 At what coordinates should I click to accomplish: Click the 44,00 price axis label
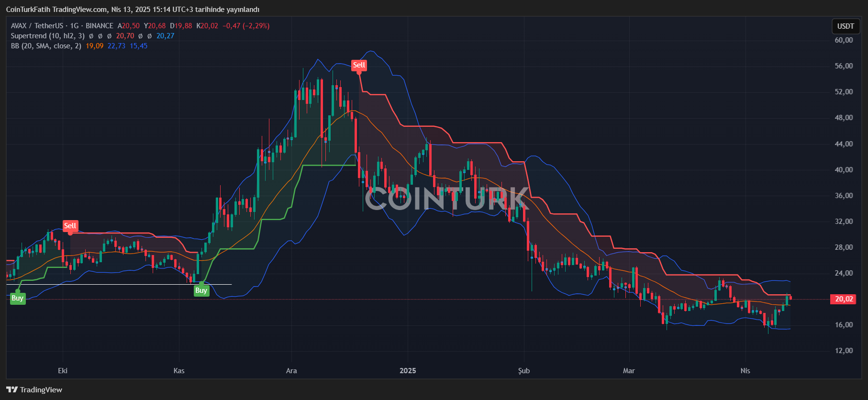click(844, 144)
